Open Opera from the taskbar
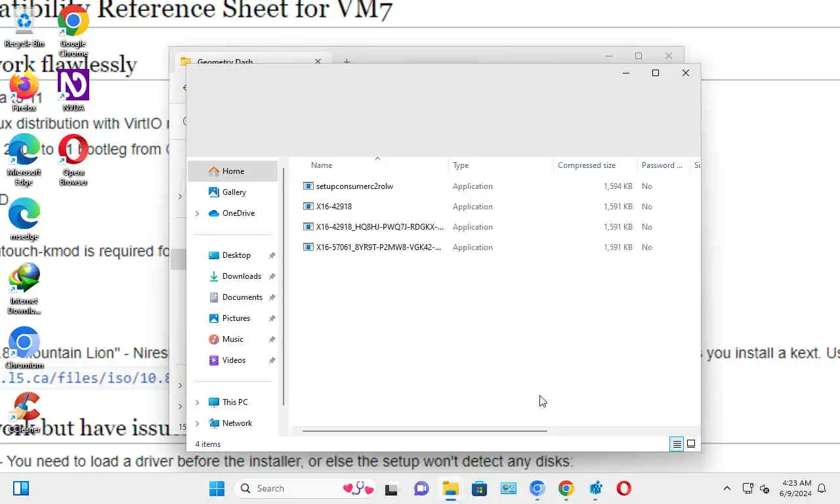 624,488
